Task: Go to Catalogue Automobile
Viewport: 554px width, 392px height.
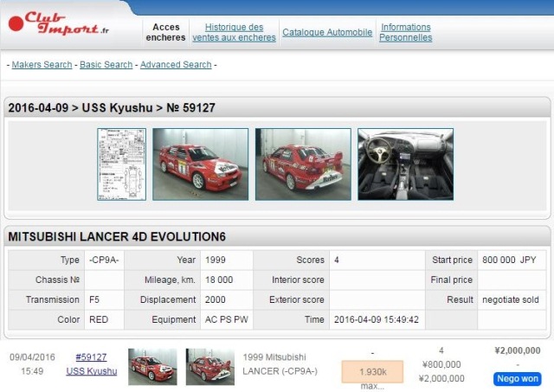Action: tap(327, 33)
